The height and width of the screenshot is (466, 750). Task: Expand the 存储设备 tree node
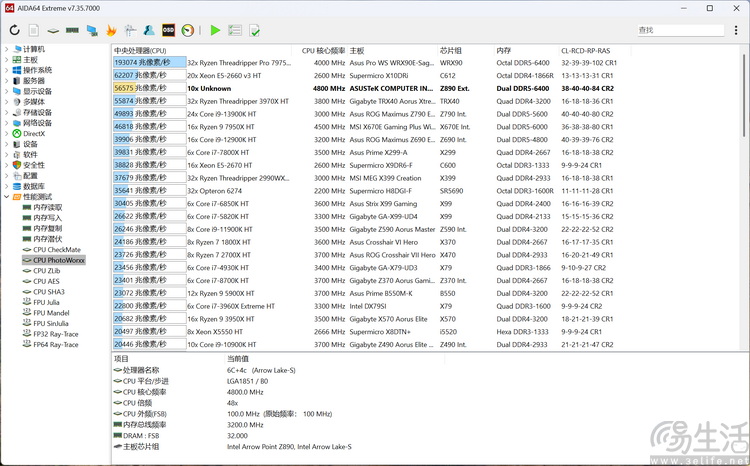click(x=7, y=112)
